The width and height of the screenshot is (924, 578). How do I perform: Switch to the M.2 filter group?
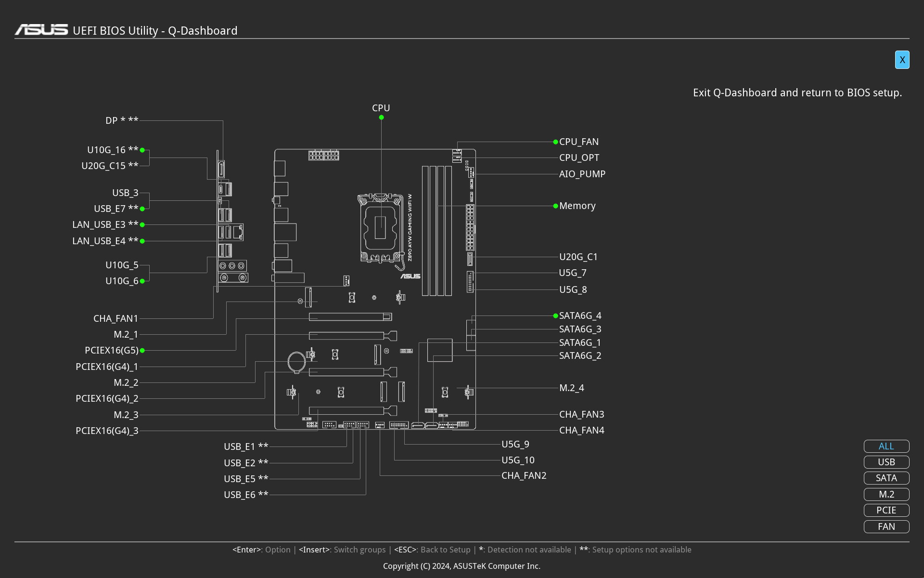tap(886, 494)
